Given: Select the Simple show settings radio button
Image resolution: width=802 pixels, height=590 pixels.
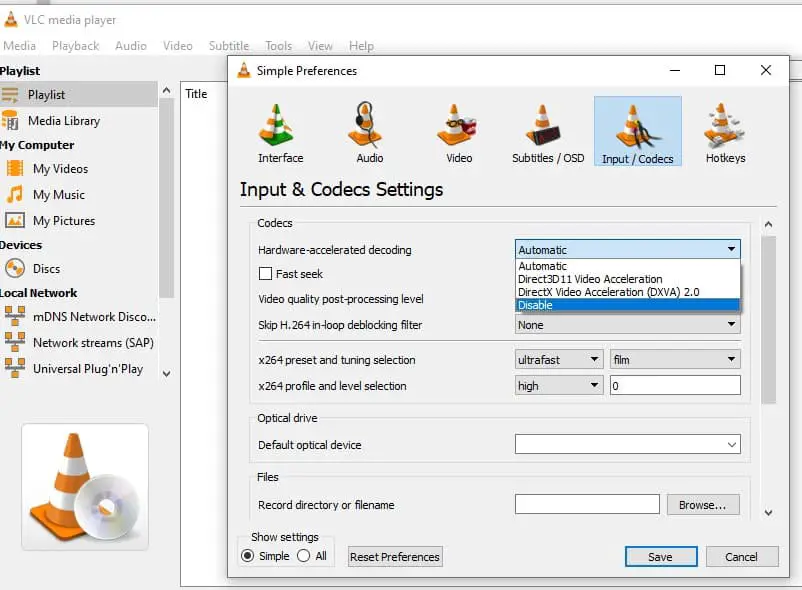Looking at the screenshot, I should click(x=248, y=556).
